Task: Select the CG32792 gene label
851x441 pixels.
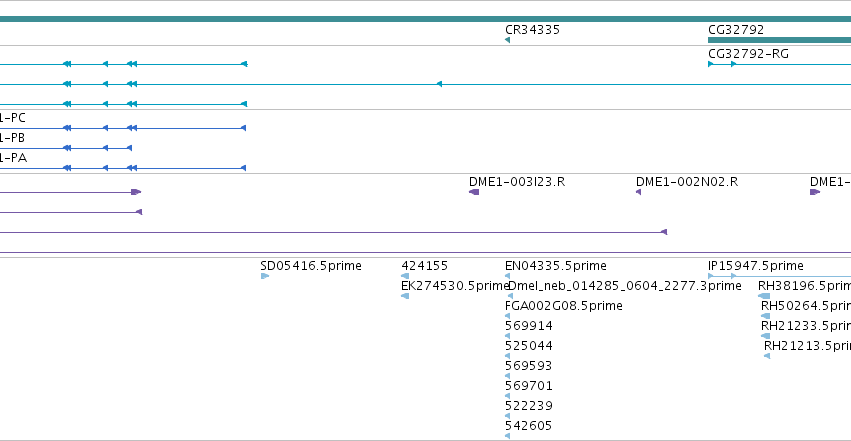Action: point(735,30)
